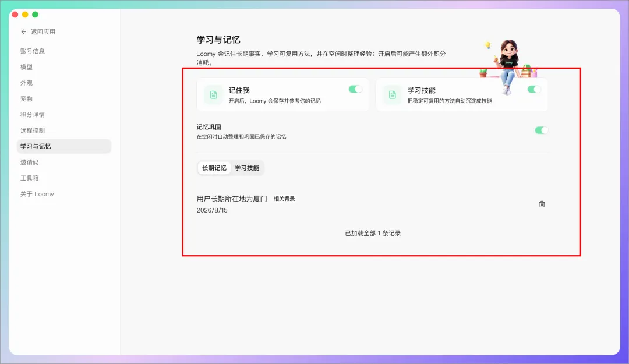
Task: Maximize the window with green button
Action: (x=36, y=15)
